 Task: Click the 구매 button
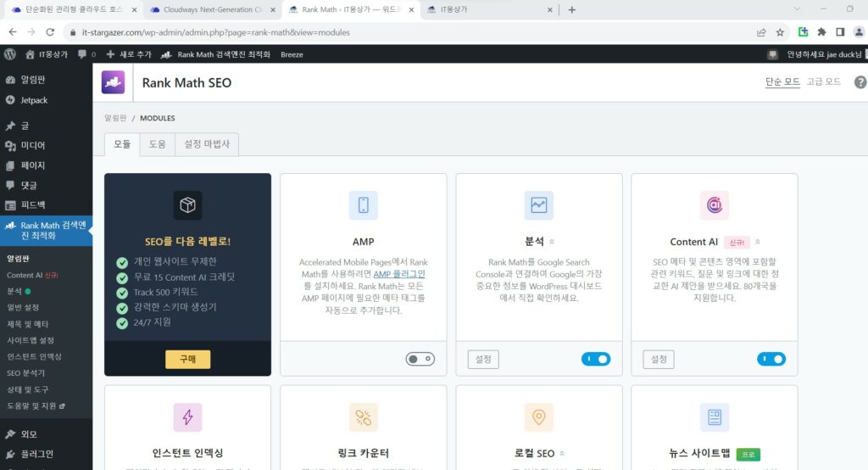pos(187,359)
